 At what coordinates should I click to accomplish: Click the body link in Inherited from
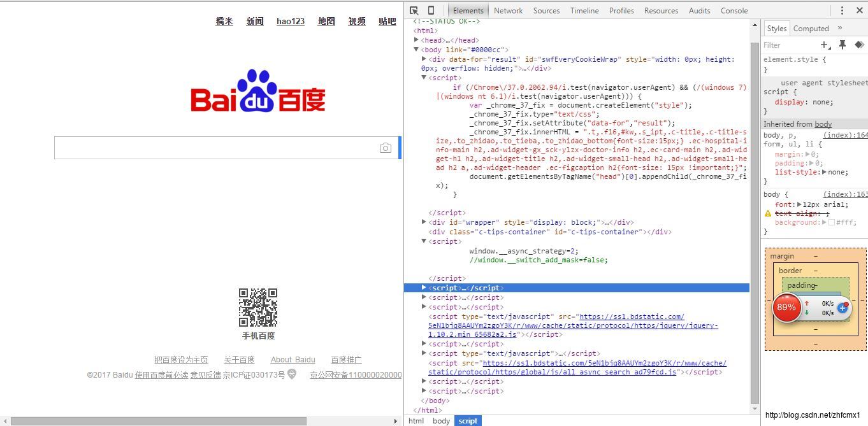[823, 124]
